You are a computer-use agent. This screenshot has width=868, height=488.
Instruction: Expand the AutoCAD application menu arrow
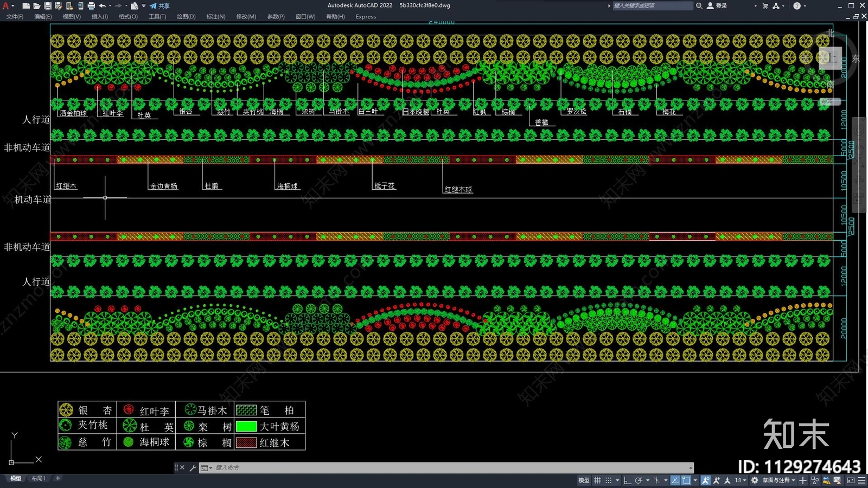pyautogui.click(x=13, y=6)
